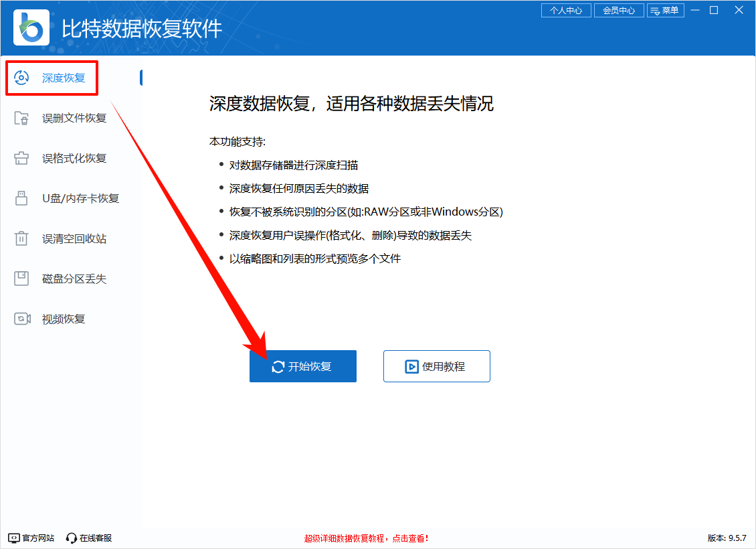
Task: Click the 误格式化恢复 icon
Action: [x=21, y=158]
